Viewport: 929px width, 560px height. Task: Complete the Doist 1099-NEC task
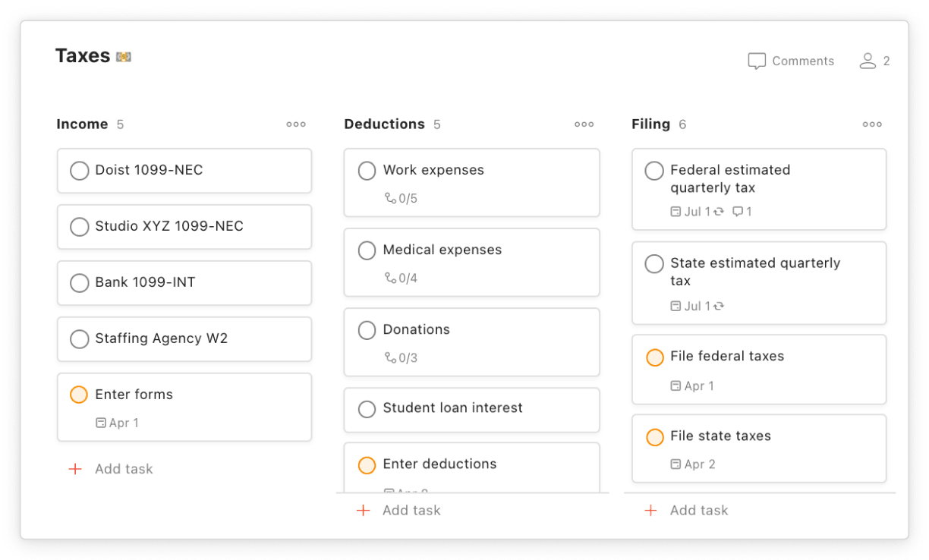click(x=80, y=171)
